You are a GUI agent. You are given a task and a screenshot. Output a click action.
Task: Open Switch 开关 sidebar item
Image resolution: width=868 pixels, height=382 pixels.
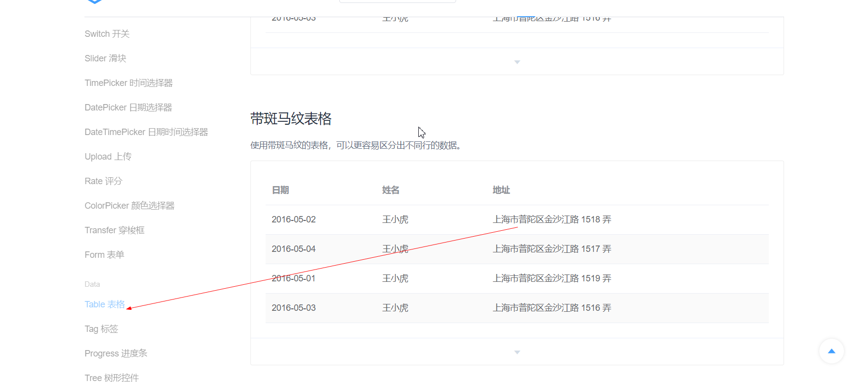click(x=107, y=34)
